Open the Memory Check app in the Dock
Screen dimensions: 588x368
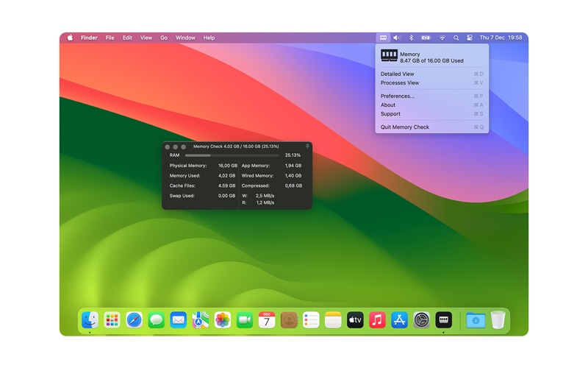point(443,320)
